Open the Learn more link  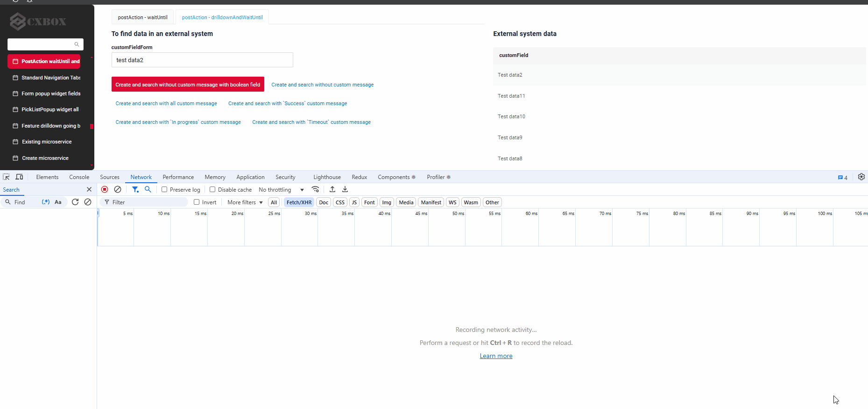(496, 356)
